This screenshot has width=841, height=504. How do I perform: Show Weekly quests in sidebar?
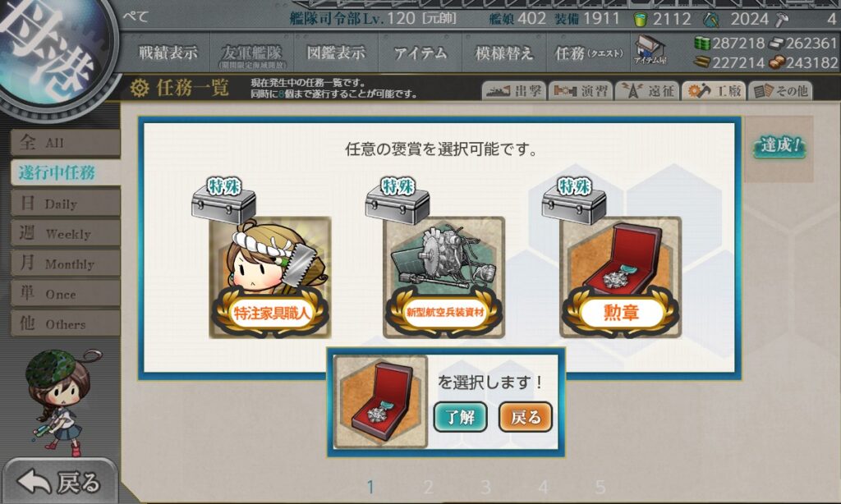pos(66,233)
